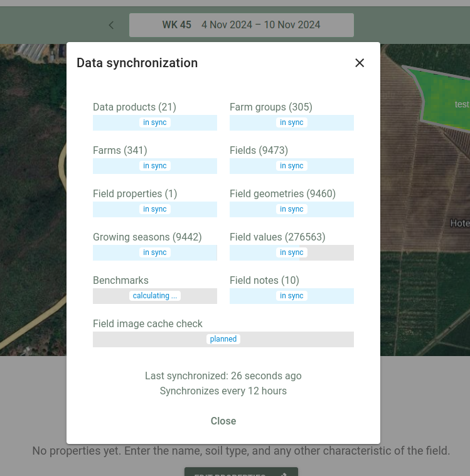Click the Field values sync progress bar
This screenshot has width=470, height=476.
point(291,252)
